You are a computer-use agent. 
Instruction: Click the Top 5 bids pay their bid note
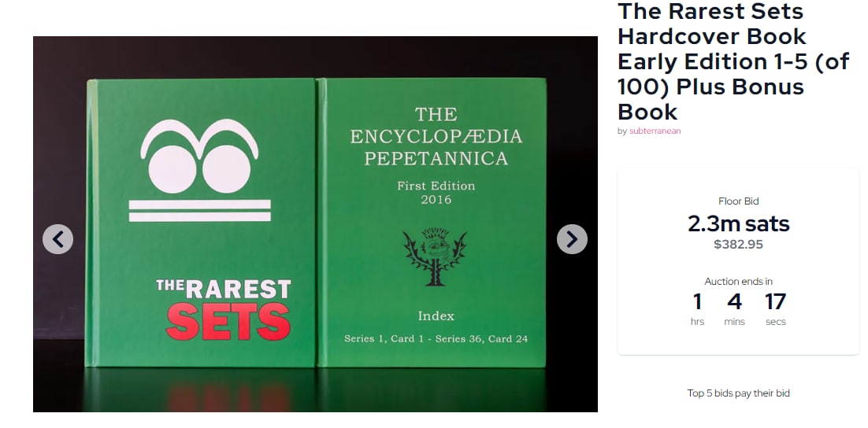739,393
